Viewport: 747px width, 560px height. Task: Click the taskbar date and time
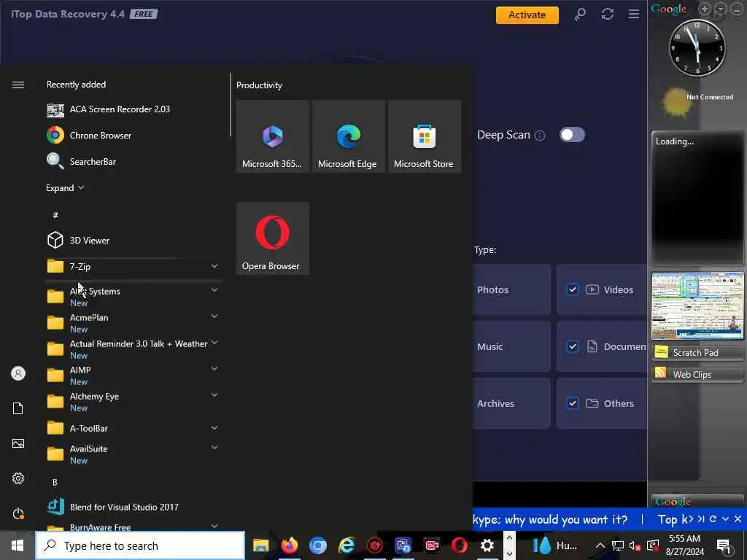[x=684, y=545]
